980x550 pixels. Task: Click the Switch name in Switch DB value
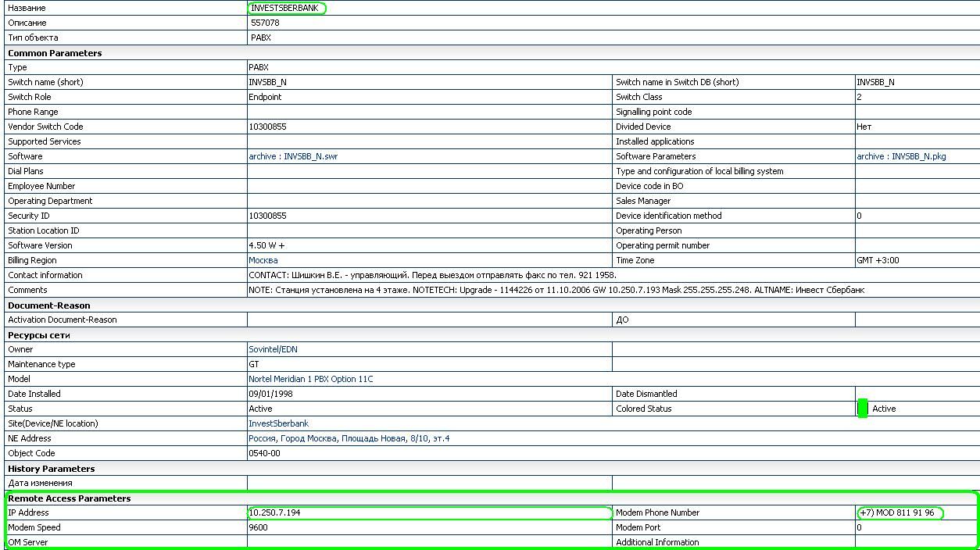876,82
